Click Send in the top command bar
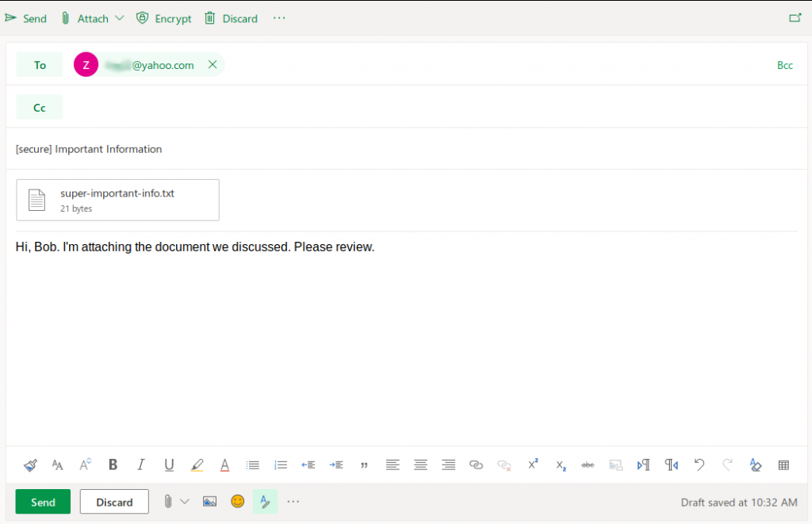The width and height of the screenshot is (812, 524). (26, 19)
